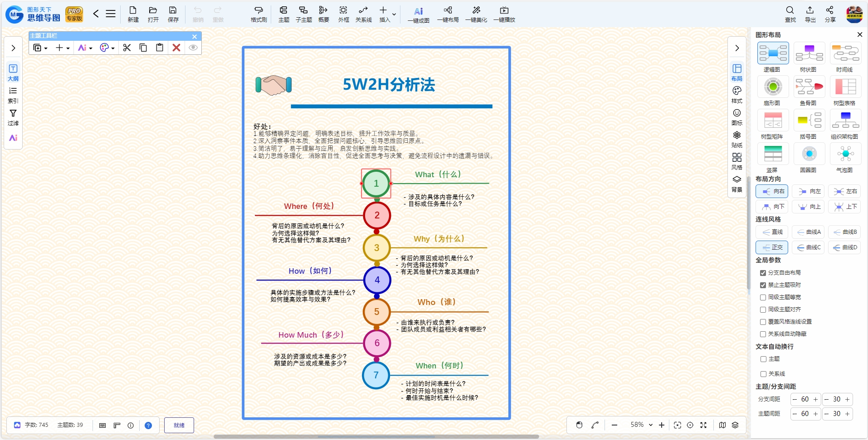The width and height of the screenshot is (868, 440).
Task: Start 一键播放 presentation
Action: point(504,14)
